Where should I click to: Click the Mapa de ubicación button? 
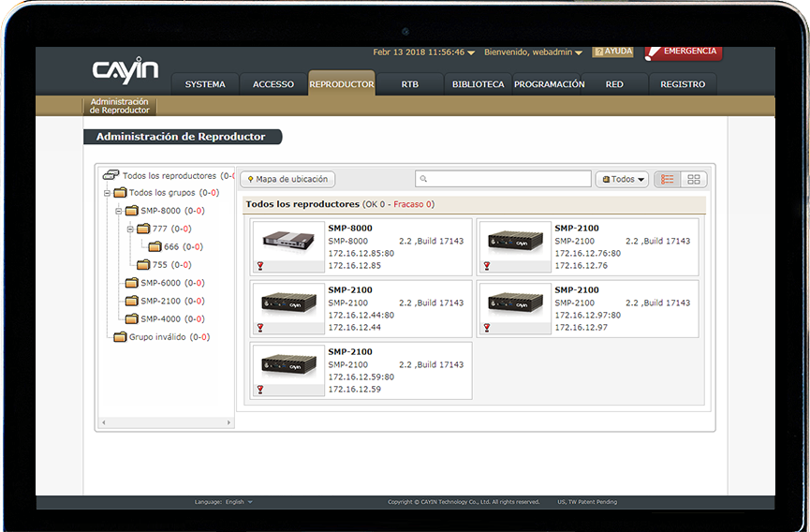tap(287, 179)
